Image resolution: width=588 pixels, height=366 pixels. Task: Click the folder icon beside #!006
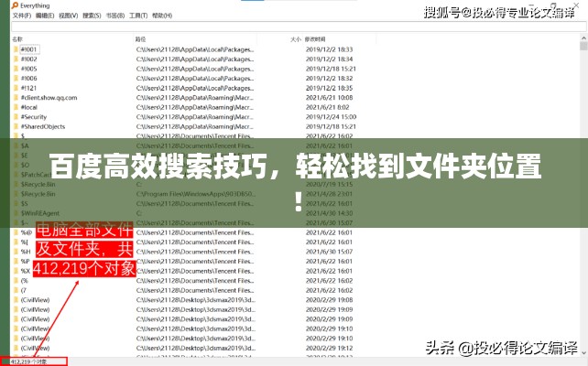16,79
